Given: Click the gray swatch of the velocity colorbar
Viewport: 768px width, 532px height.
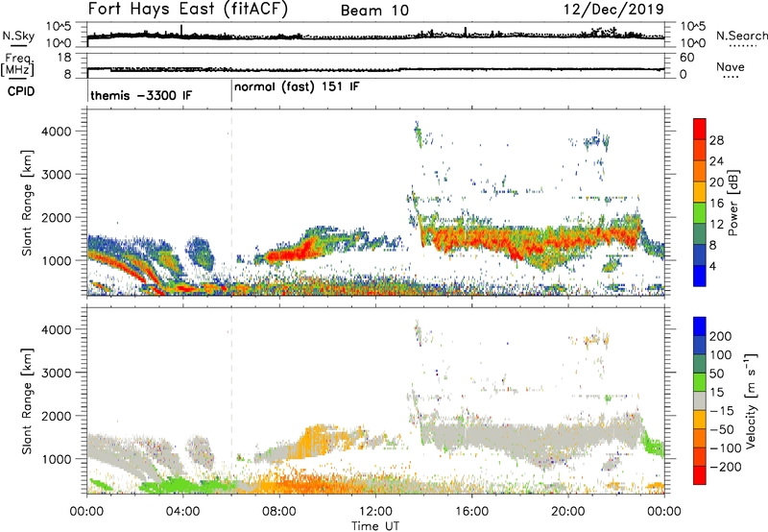Looking at the screenshot, I should [700, 400].
